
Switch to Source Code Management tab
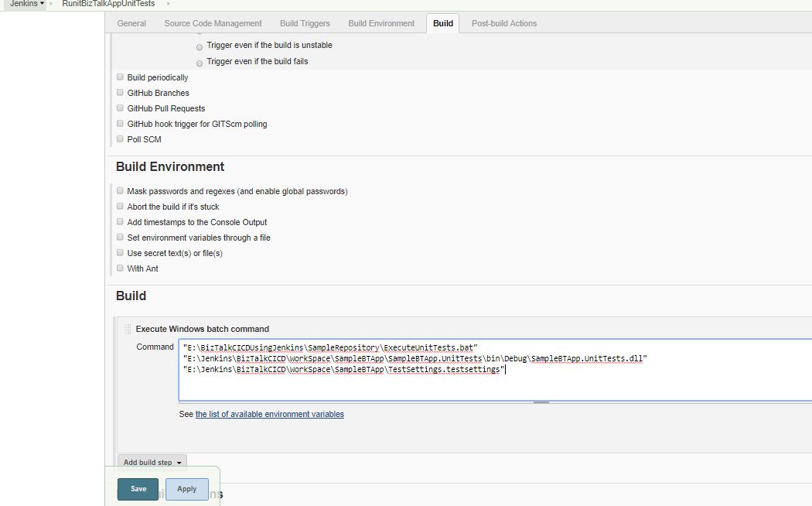[x=213, y=23]
